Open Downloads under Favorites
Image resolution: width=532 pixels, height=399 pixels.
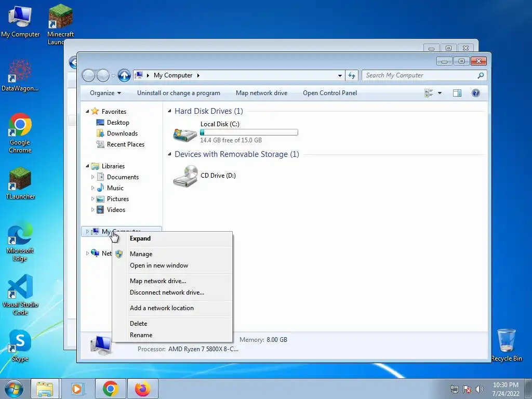point(117,134)
